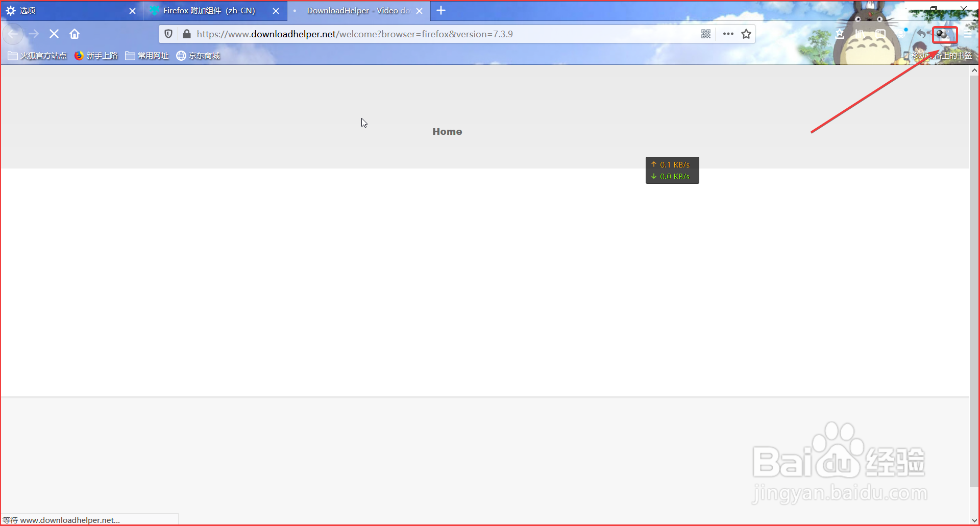980x526 pixels.
Task: Open the Firefox home page
Action: coord(75,34)
